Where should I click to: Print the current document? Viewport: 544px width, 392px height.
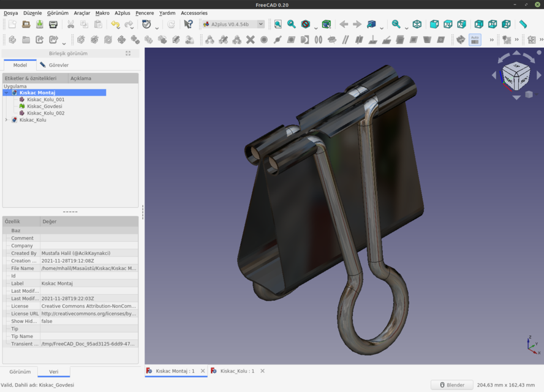pos(53,24)
